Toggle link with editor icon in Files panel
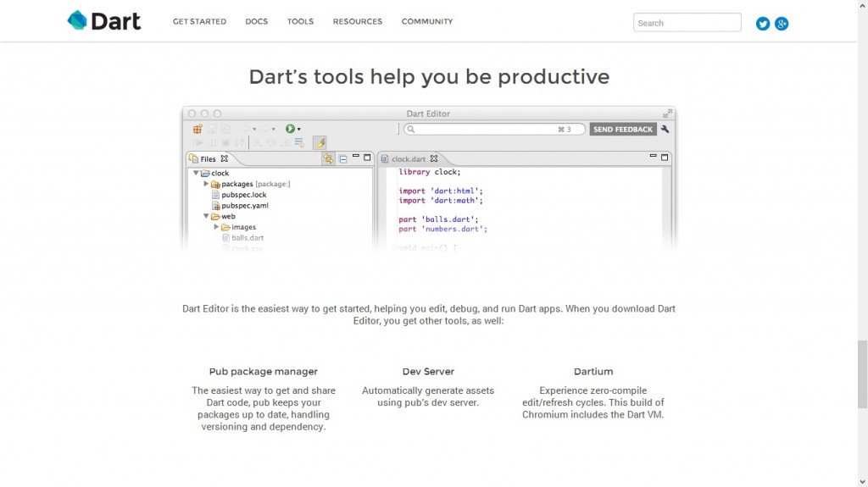This screenshot has width=868, height=487. click(x=328, y=158)
